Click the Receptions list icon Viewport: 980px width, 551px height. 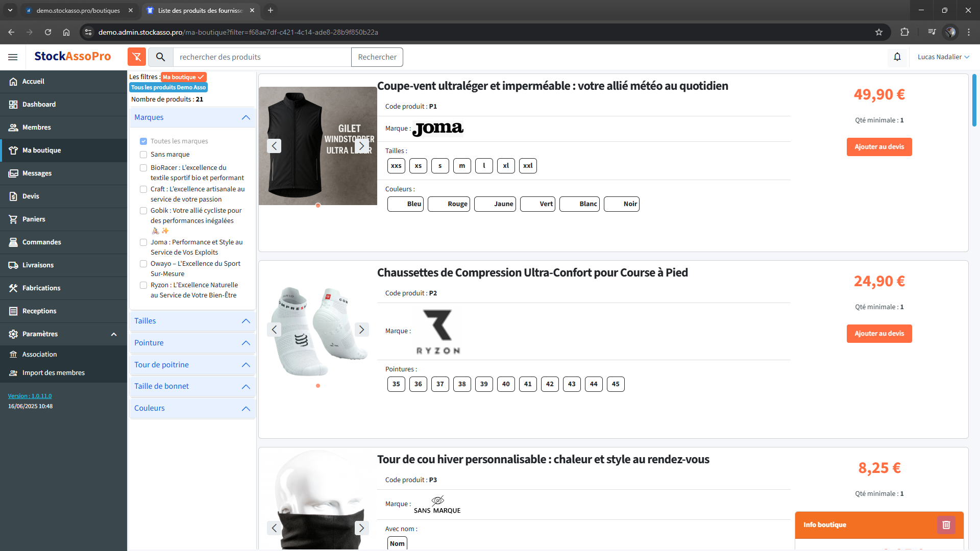tap(13, 311)
